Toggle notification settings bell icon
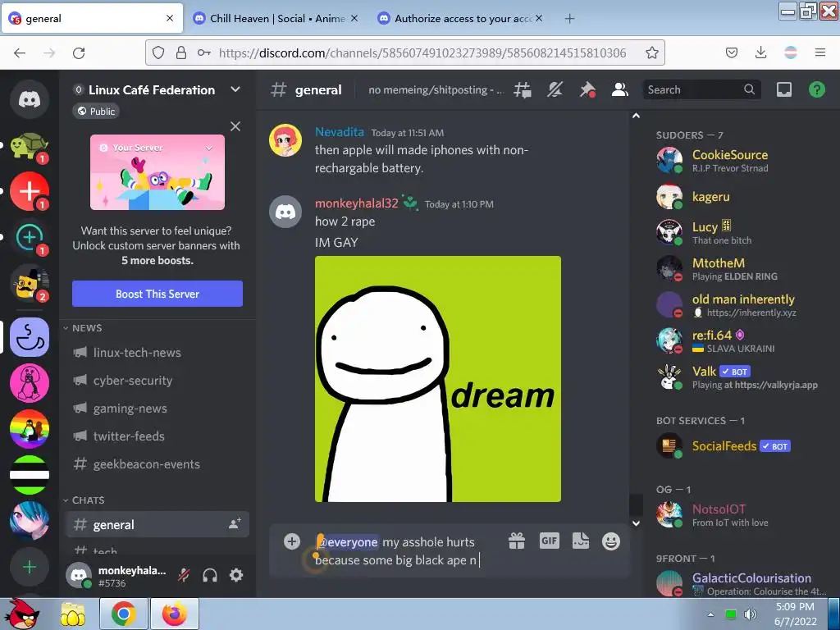Screen dimensions: 840x630 555,89
